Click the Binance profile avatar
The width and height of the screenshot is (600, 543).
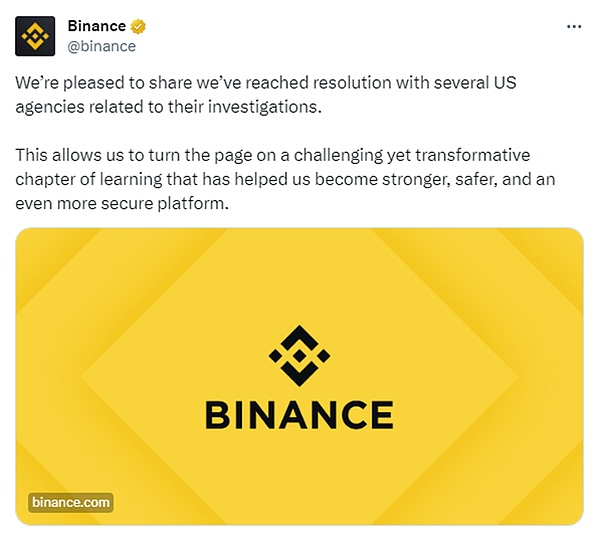35,36
